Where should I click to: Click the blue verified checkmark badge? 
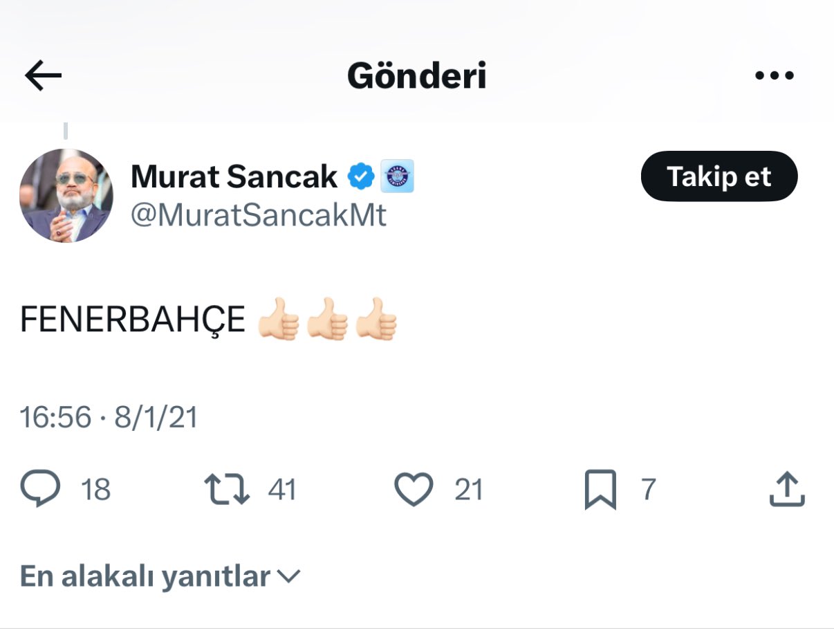(360, 177)
